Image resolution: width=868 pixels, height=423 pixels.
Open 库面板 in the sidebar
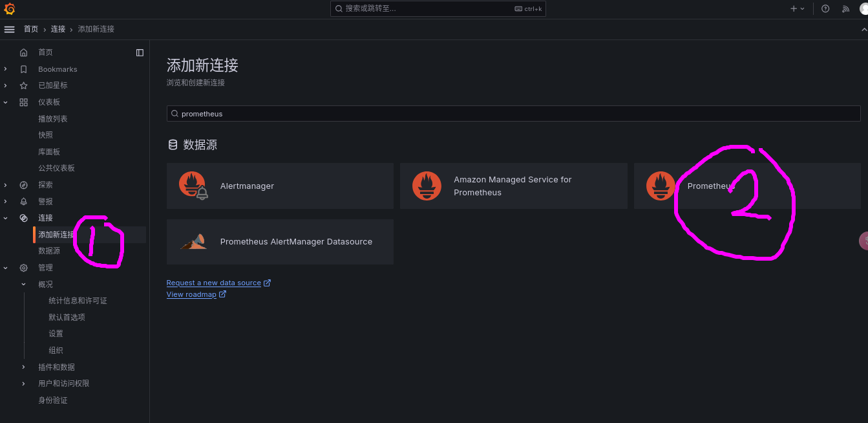pos(49,152)
